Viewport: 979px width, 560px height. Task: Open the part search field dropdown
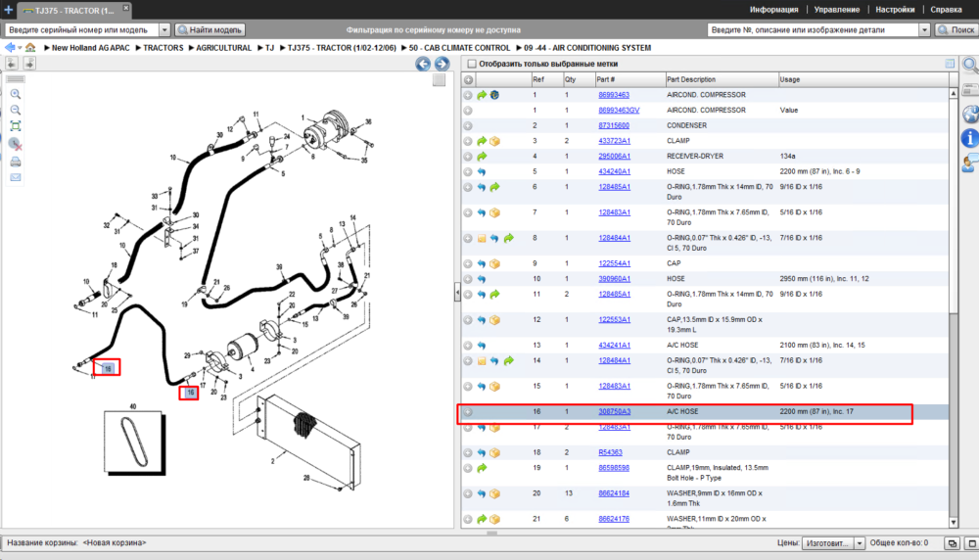coord(925,30)
